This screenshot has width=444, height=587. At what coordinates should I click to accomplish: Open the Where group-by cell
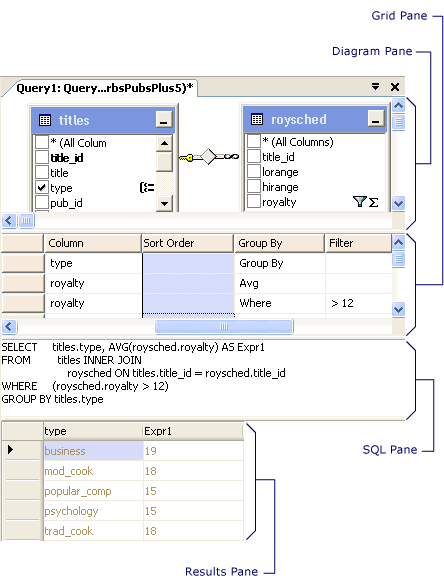280,303
